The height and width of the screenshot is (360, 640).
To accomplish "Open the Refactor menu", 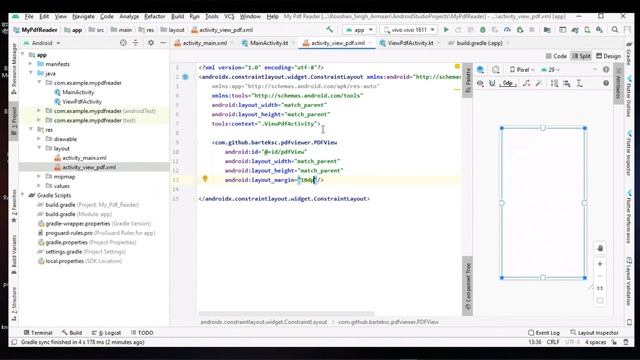I will tap(155, 16).
